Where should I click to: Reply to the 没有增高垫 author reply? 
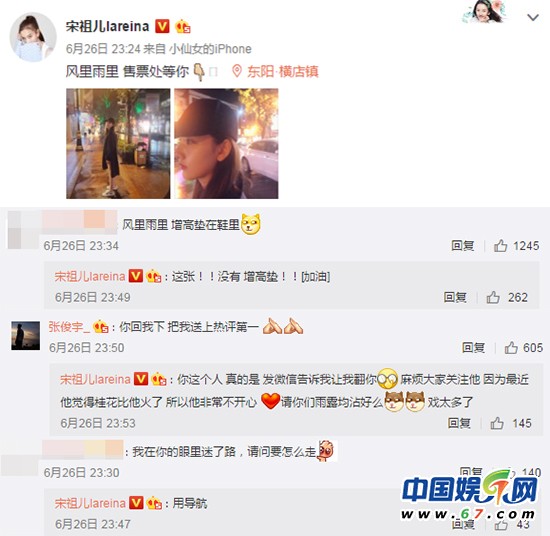pos(455,297)
